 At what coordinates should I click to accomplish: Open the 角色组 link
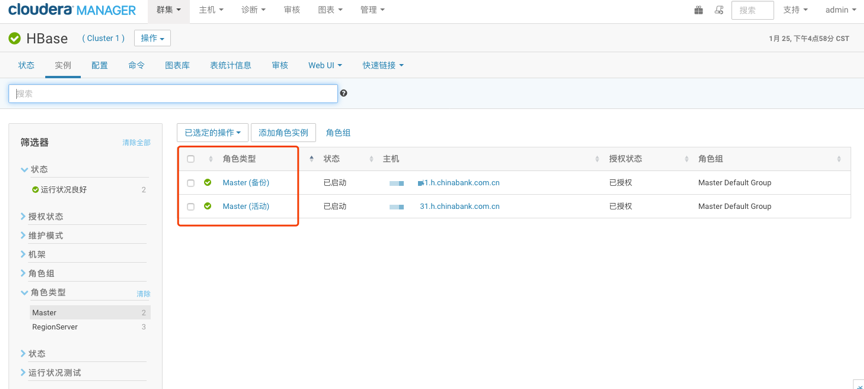pyautogui.click(x=338, y=133)
